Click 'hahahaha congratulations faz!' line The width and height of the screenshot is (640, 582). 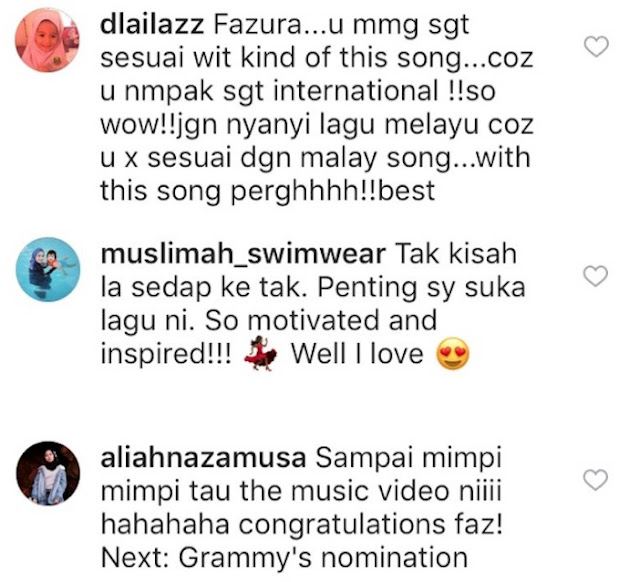(x=302, y=525)
